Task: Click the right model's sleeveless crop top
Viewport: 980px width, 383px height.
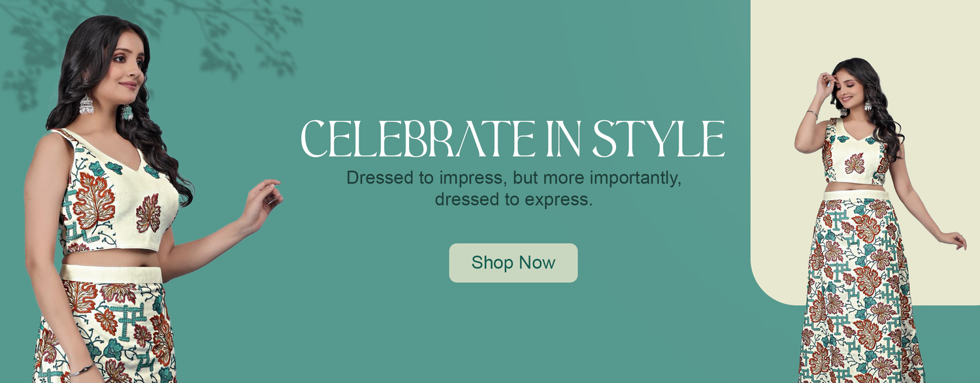Action: click(x=857, y=152)
